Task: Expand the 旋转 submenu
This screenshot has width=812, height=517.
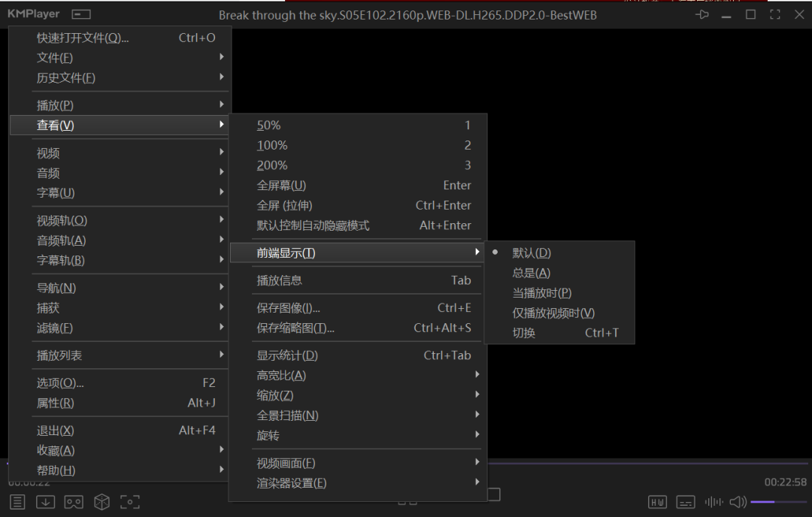Action: point(358,436)
